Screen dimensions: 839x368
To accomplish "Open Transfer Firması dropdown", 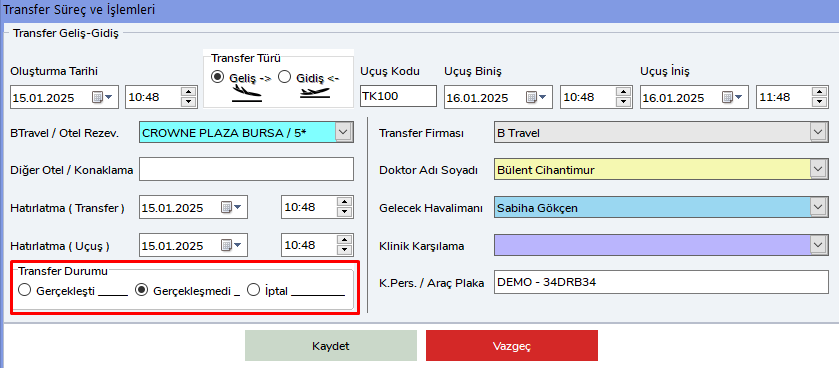I will (818, 132).
